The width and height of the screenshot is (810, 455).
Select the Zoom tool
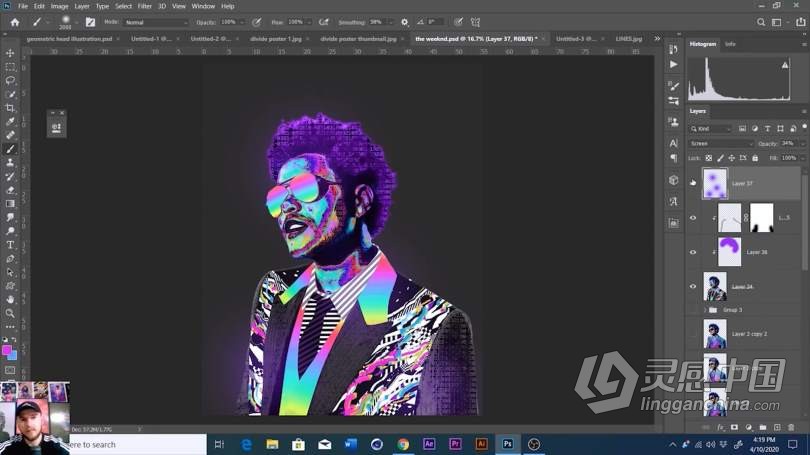click(x=10, y=313)
